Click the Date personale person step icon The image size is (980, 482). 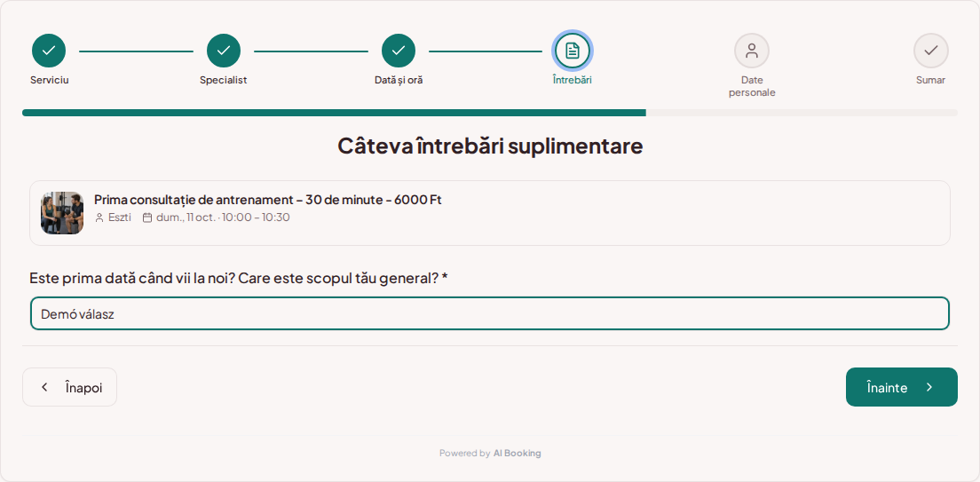point(752,51)
